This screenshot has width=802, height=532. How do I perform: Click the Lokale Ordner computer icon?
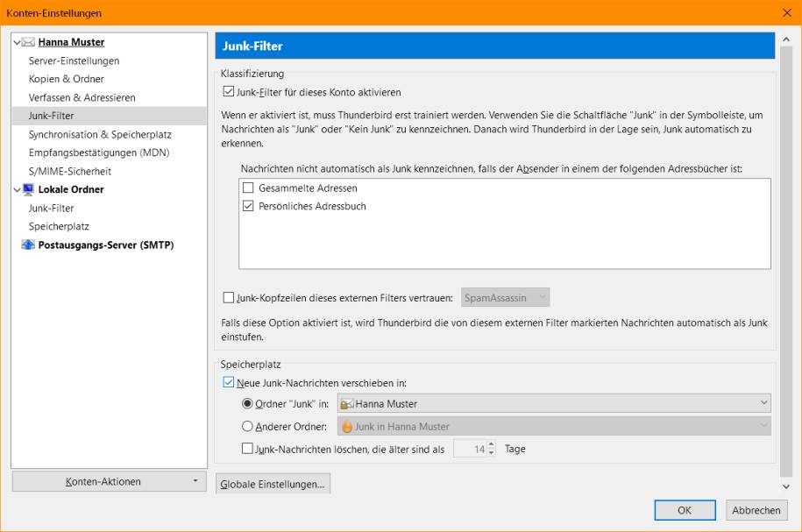pyautogui.click(x=28, y=189)
